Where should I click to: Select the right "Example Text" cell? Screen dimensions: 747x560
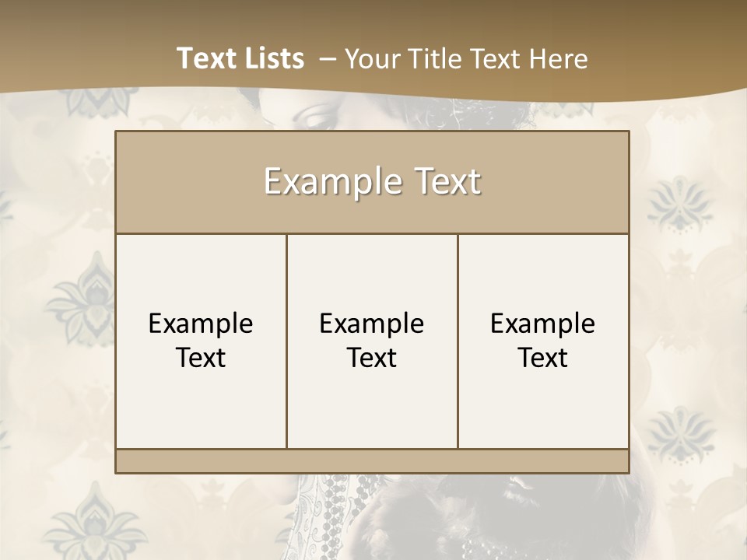543,340
